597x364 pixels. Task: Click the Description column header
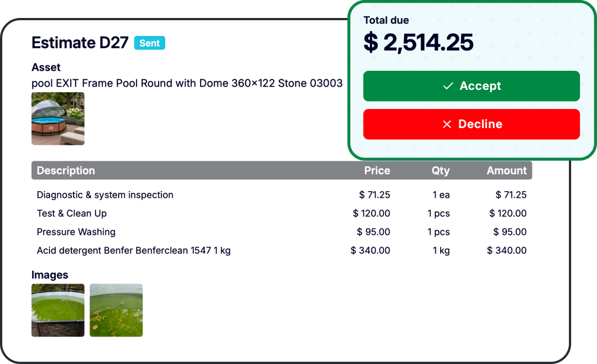pyautogui.click(x=66, y=170)
